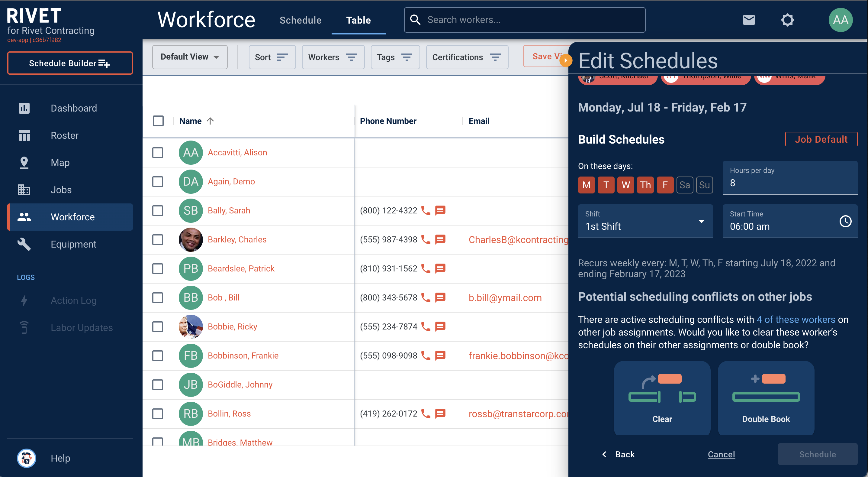Open the AA user avatar menu
The height and width of the screenshot is (477, 868).
[841, 20]
